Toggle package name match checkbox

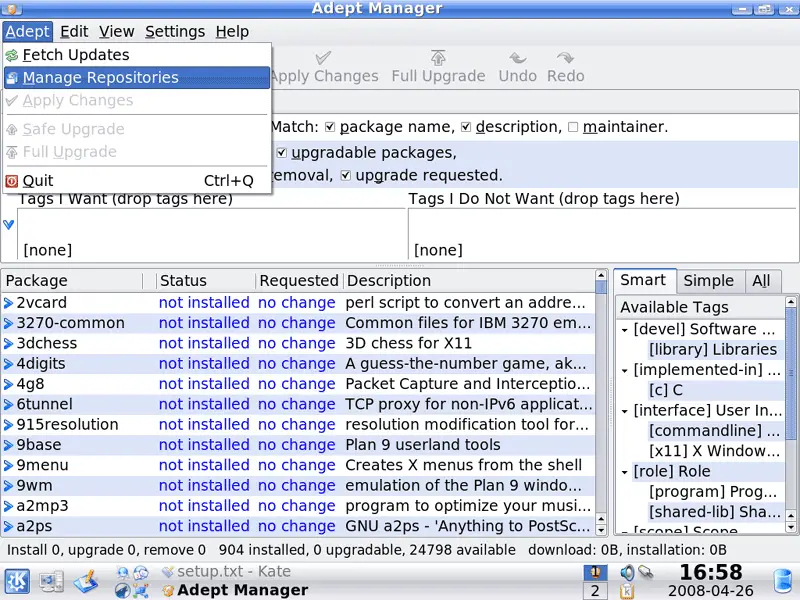330,127
